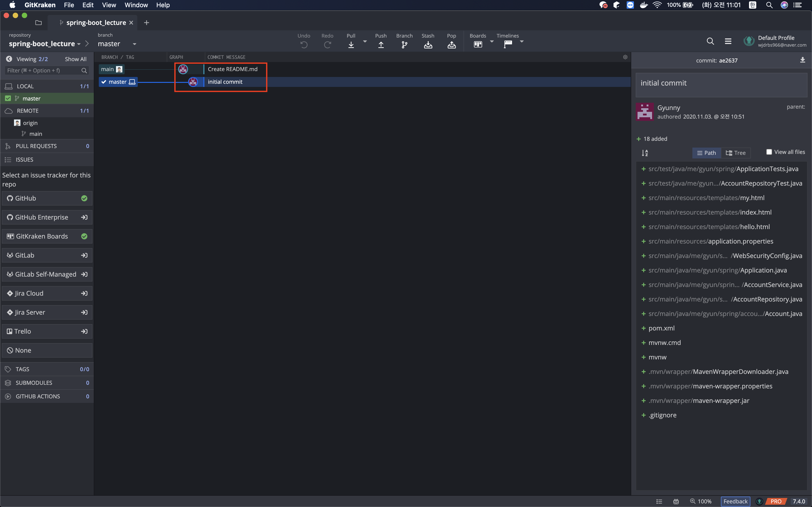Viewport: 812px width, 507px height.
Task: Click the Push toolbar icon
Action: coord(380,45)
